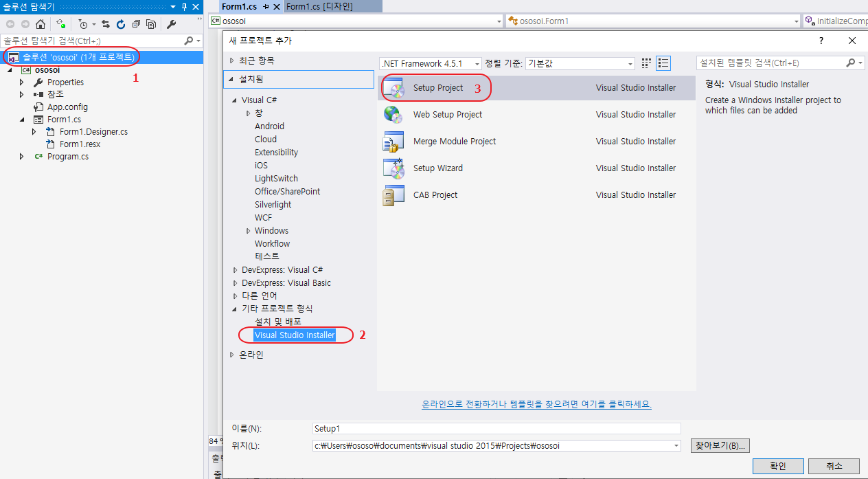Expand the Windows node under Visual C#
Screen dimensions: 868x479
(x=249, y=231)
